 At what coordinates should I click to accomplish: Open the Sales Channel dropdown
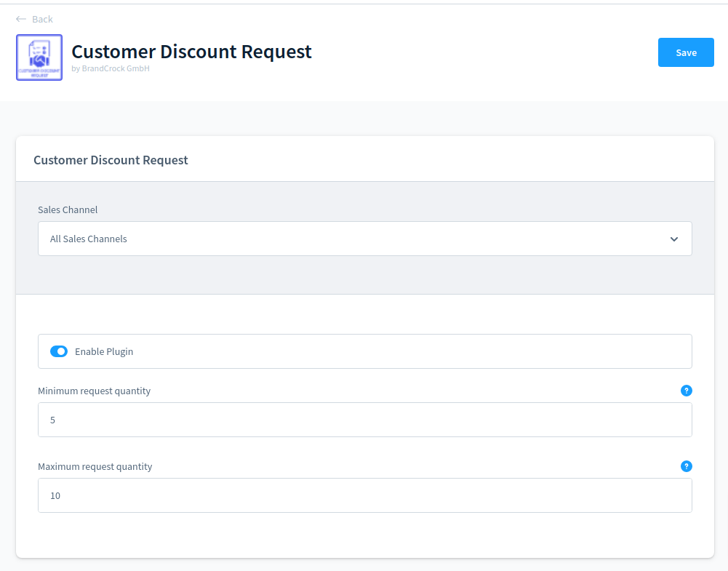point(365,239)
